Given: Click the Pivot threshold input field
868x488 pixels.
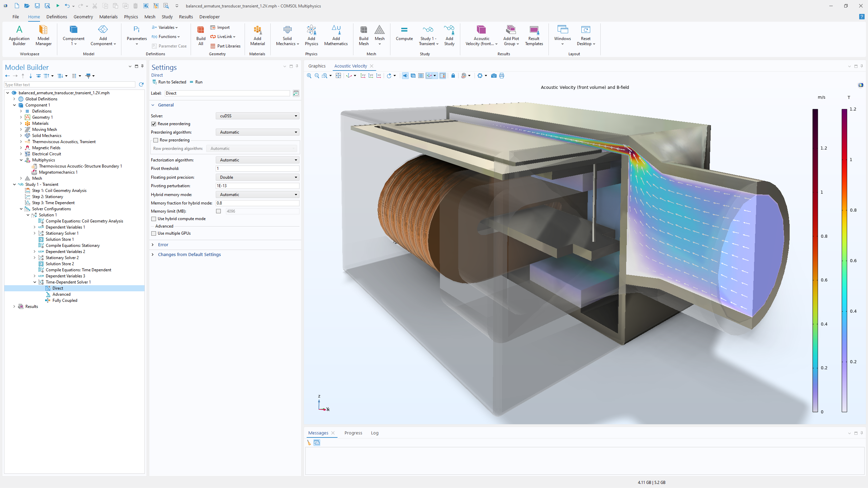Looking at the screenshot, I should click(x=257, y=169).
